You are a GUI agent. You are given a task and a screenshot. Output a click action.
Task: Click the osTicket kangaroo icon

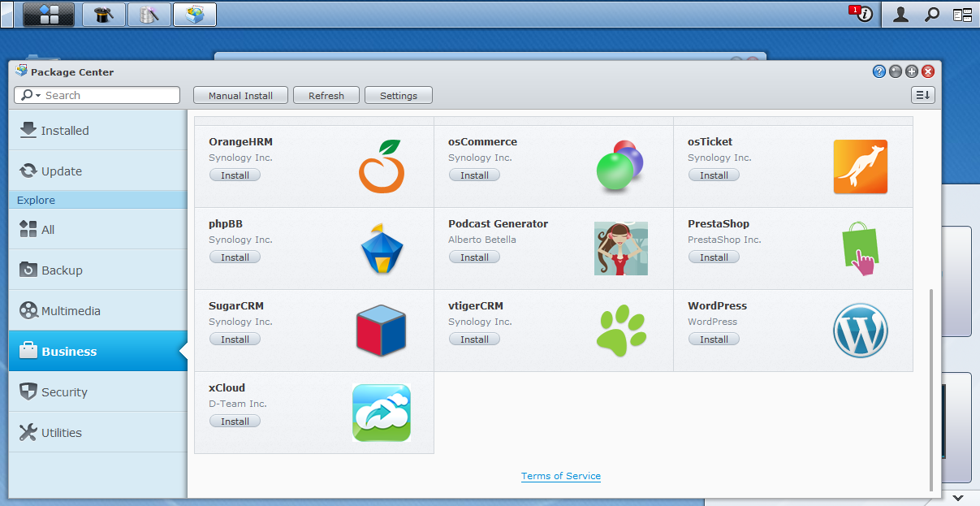coord(861,167)
